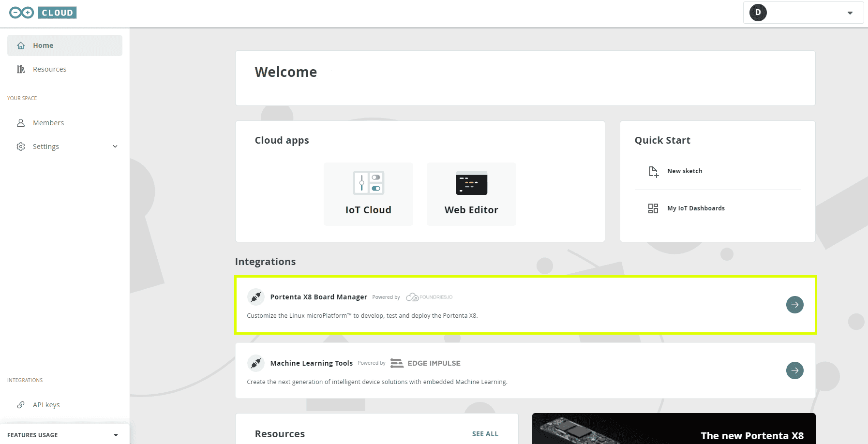
Task: Select Members in the sidebar
Action: click(x=48, y=123)
